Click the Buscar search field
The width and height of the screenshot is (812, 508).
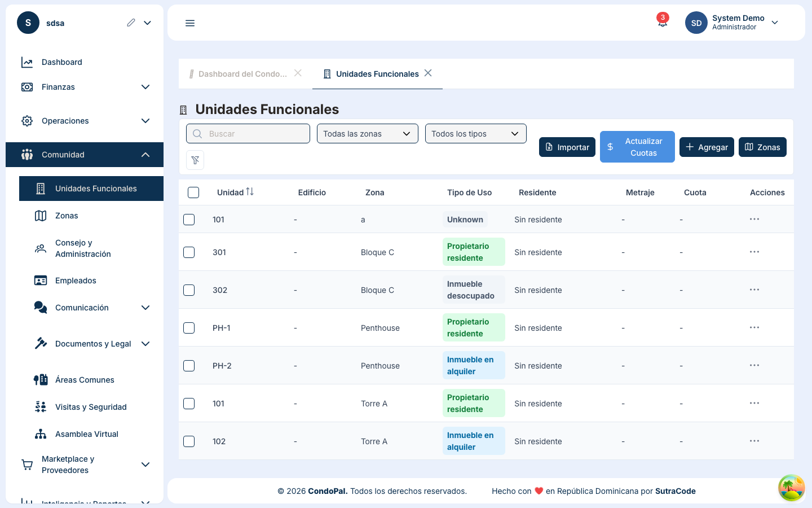[x=248, y=133]
